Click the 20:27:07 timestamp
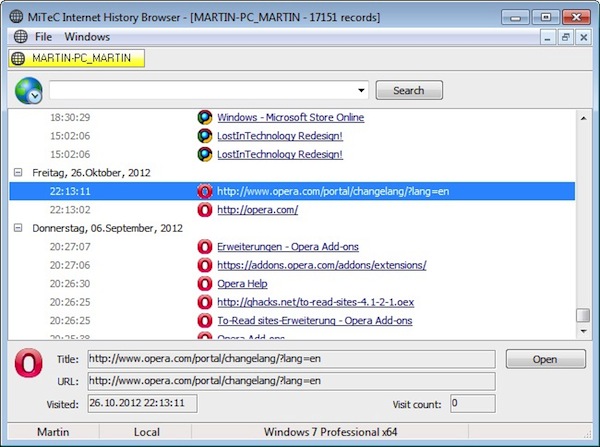The height and width of the screenshot is (447, 600). [x=70, y=247]
